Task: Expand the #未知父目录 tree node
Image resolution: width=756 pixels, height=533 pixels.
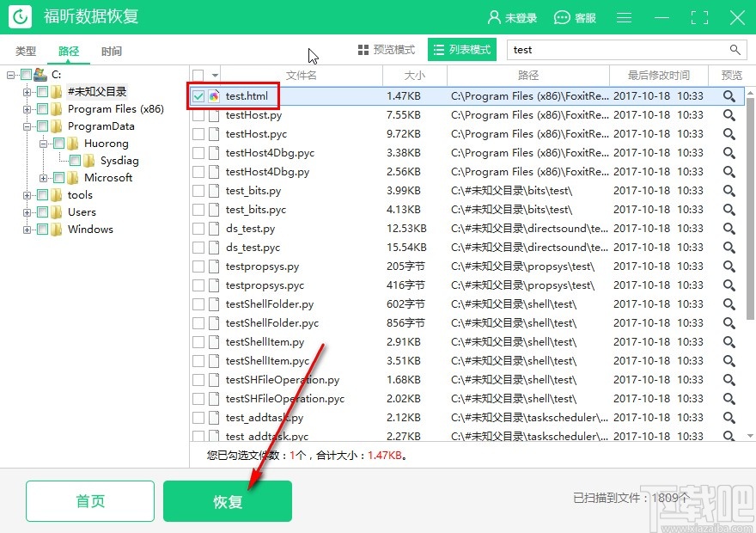Action: pos(27,92)
